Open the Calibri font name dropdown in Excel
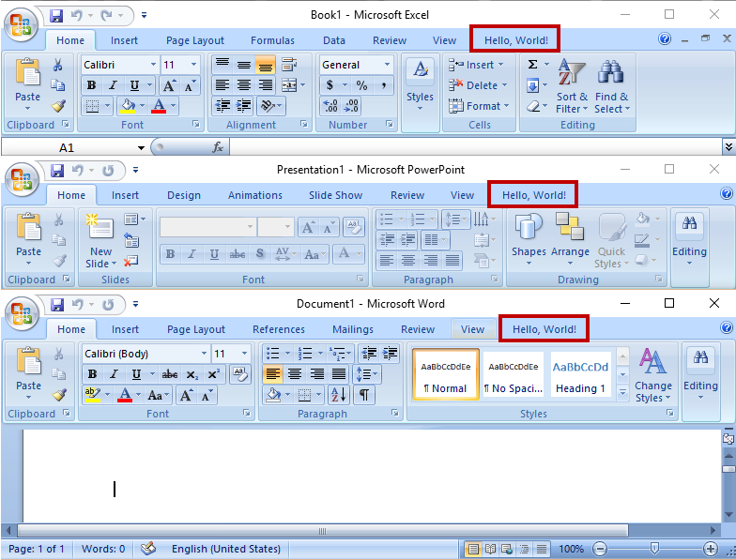The image size is (736, 560). [153, 65]
